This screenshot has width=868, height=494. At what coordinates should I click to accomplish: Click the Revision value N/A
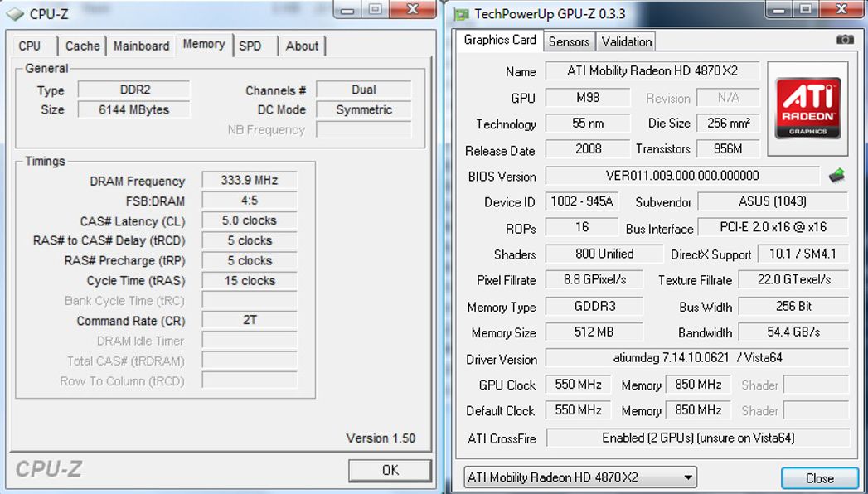pos(728,97)
